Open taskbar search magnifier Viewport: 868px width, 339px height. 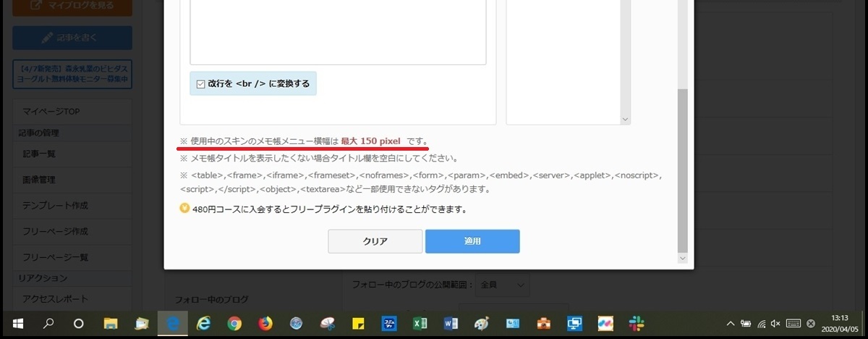(48, 324)
